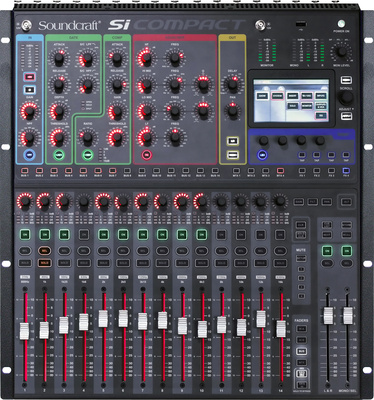Select the FX 4 button
Screen dimensions: 374x400
tap(346, 170)
